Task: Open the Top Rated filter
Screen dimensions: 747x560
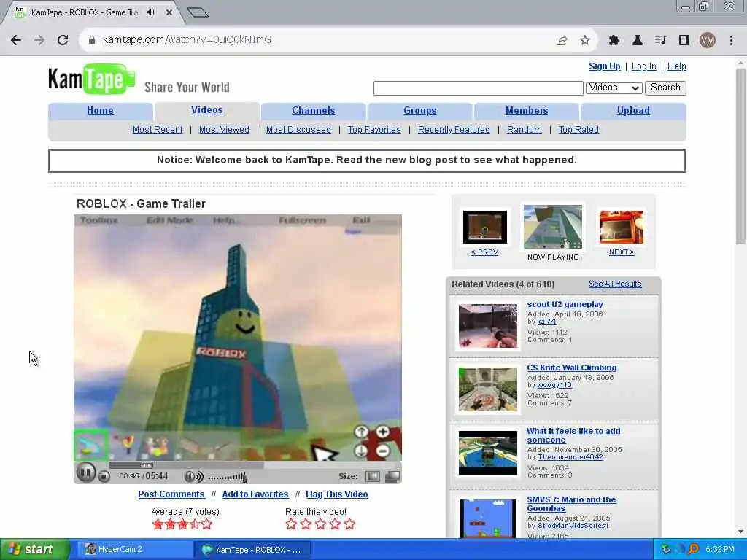Action: (578, 130)
